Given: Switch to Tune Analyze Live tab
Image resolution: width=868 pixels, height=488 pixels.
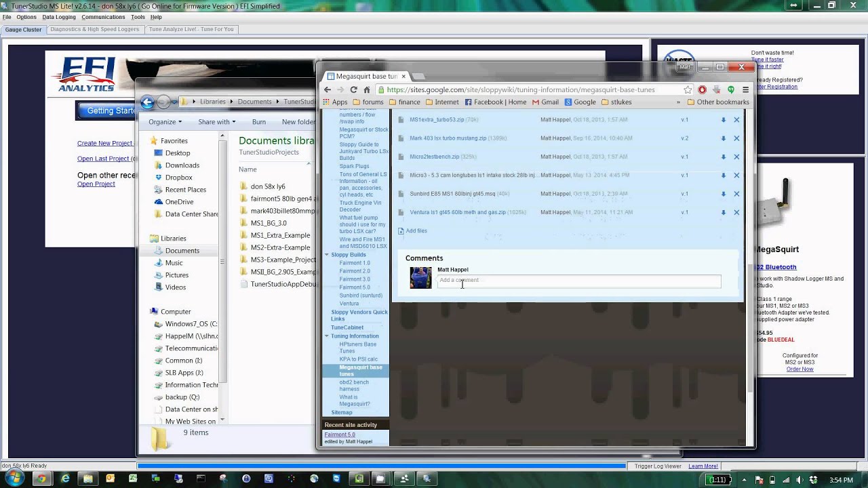Looking at the screenshot, I should (191, 30).
